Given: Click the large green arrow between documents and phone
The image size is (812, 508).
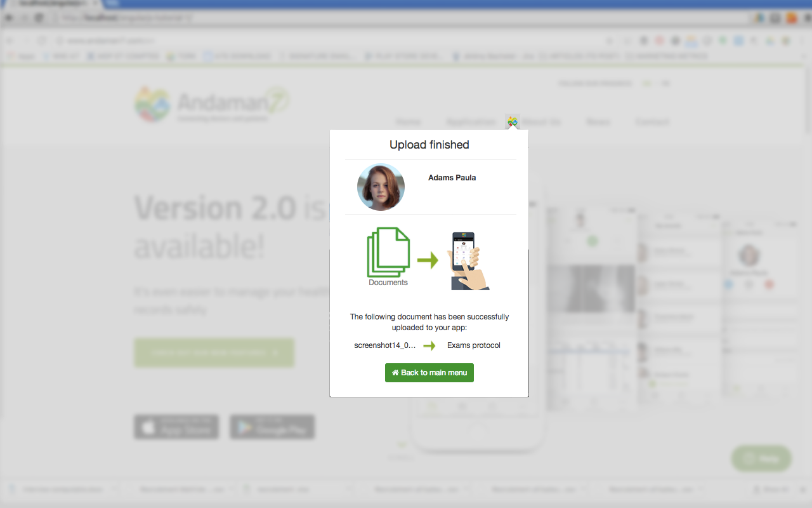Looking at the screenshot, I should coord(428,260).
